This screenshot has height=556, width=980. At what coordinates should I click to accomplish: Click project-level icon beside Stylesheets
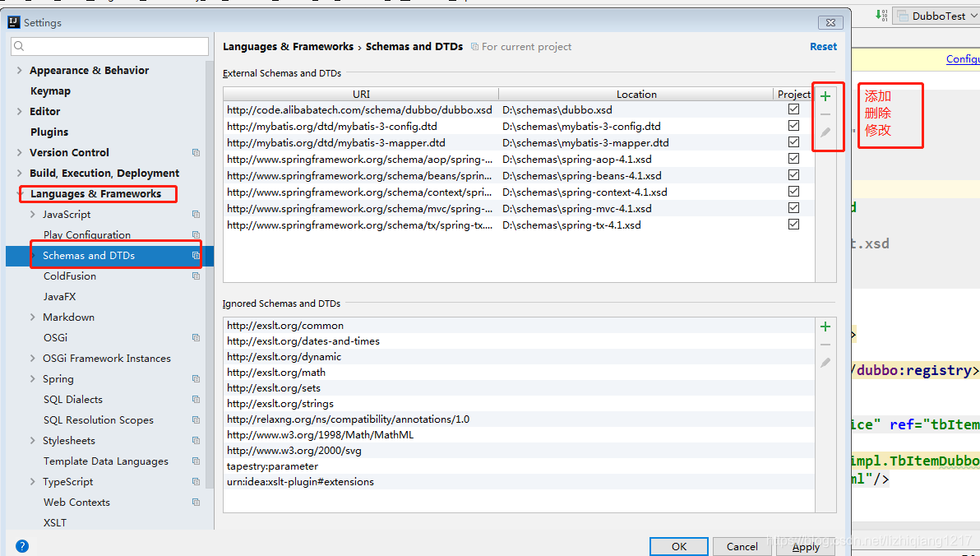(196, 441)
